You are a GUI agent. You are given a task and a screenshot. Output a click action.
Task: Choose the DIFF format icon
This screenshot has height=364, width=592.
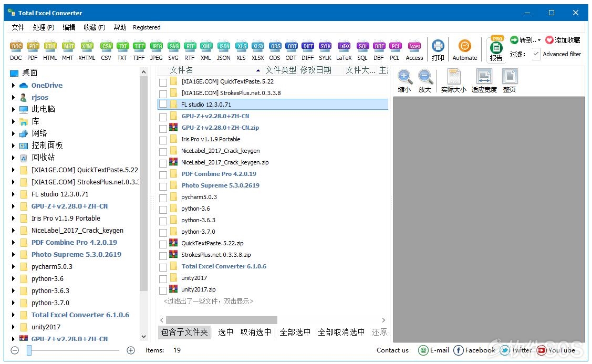[308, 50]
